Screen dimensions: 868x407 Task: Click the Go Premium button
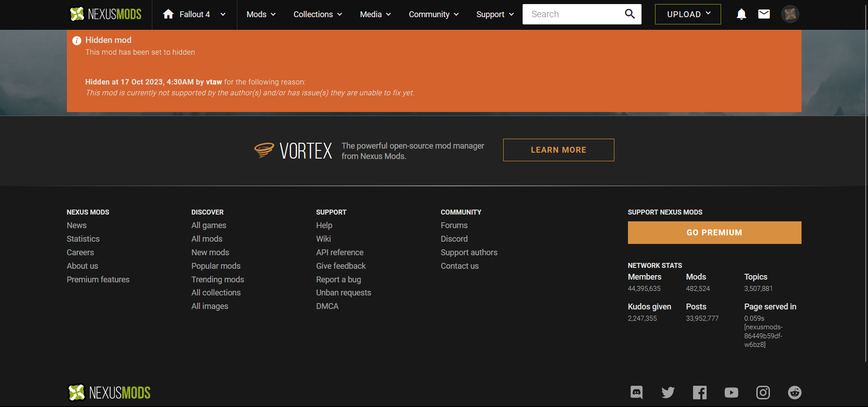click(715, 233)
